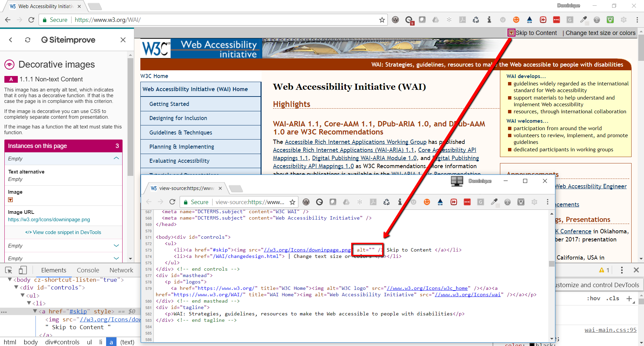Select the Web Accessibility Initiative browser tab
Viewport: 644px width, 346px height.
pyautogui.click(x=45, y=6)
